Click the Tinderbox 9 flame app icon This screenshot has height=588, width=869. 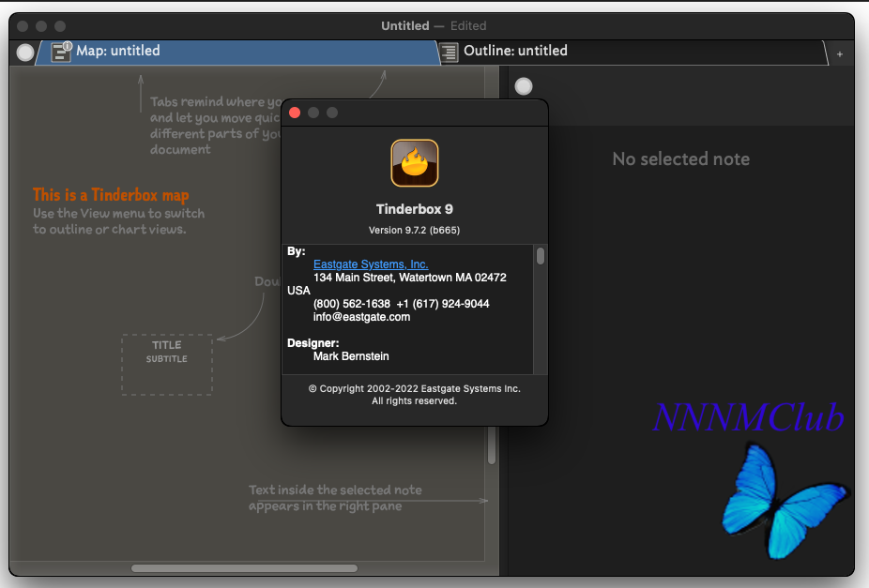[x=415, y=163]
